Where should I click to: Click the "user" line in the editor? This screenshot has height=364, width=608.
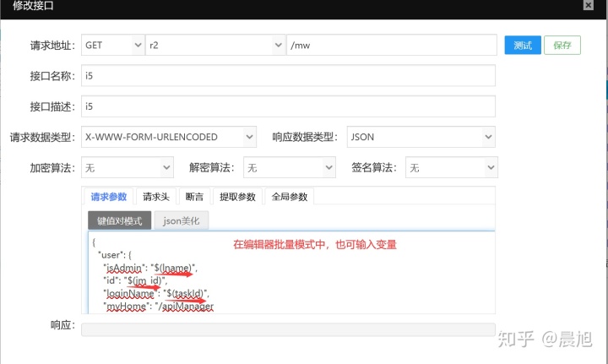click(x=115, y=255)
